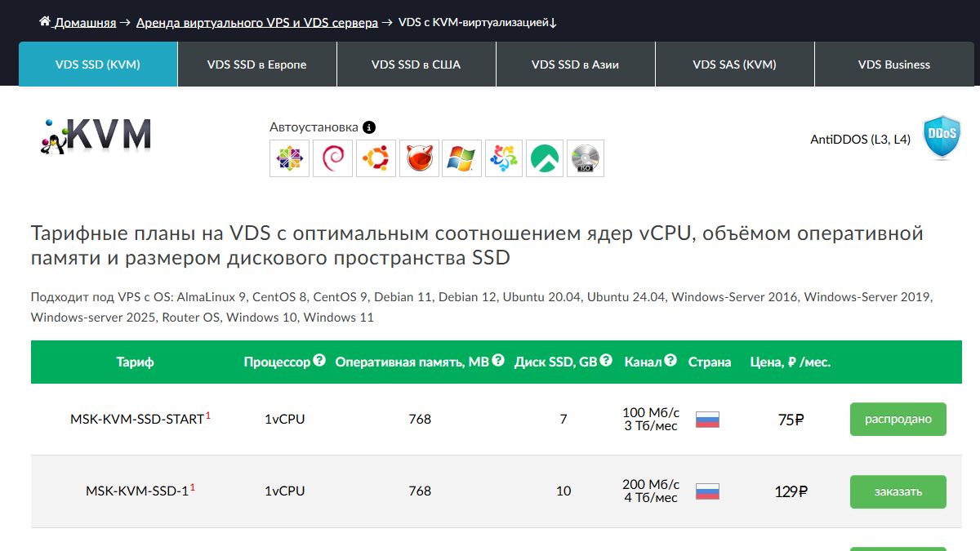The height and width of the screenshot is (551, 980).
Task: Click the Debian swirl icon
Action: [333, 158]
